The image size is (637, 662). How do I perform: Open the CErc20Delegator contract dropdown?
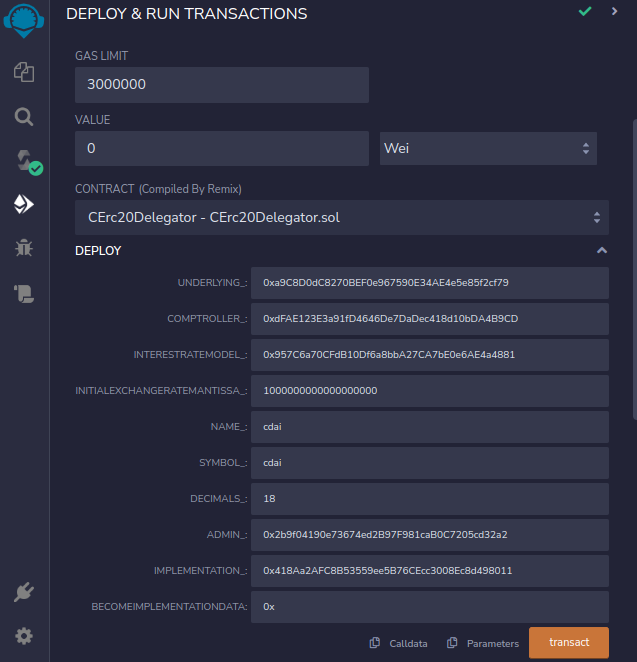341,217
